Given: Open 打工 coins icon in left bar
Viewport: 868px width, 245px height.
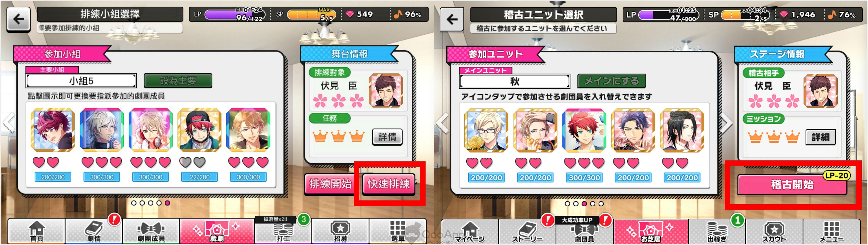Looking at the screenshot, I should (x=283, y=231).
